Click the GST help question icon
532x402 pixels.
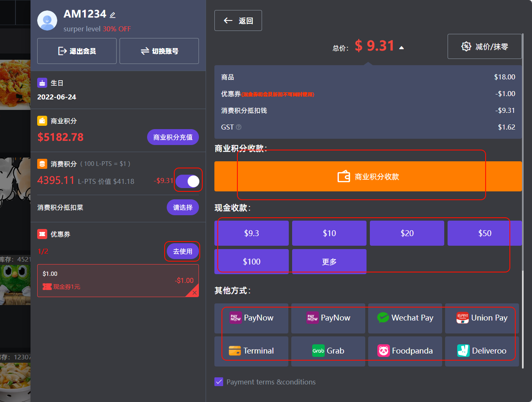tap(239, 127)
